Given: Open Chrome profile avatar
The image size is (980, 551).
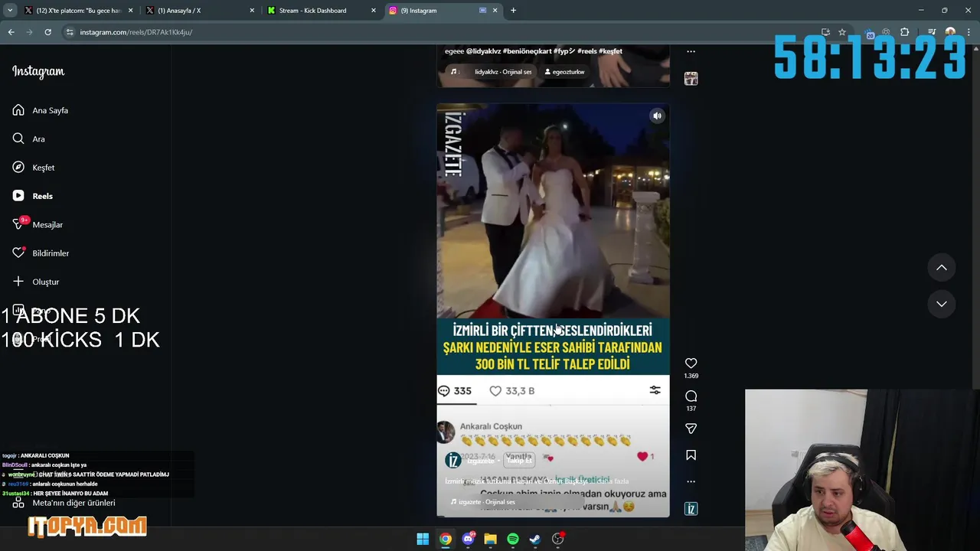Looking at the screenshot, I should pos(950,32).
